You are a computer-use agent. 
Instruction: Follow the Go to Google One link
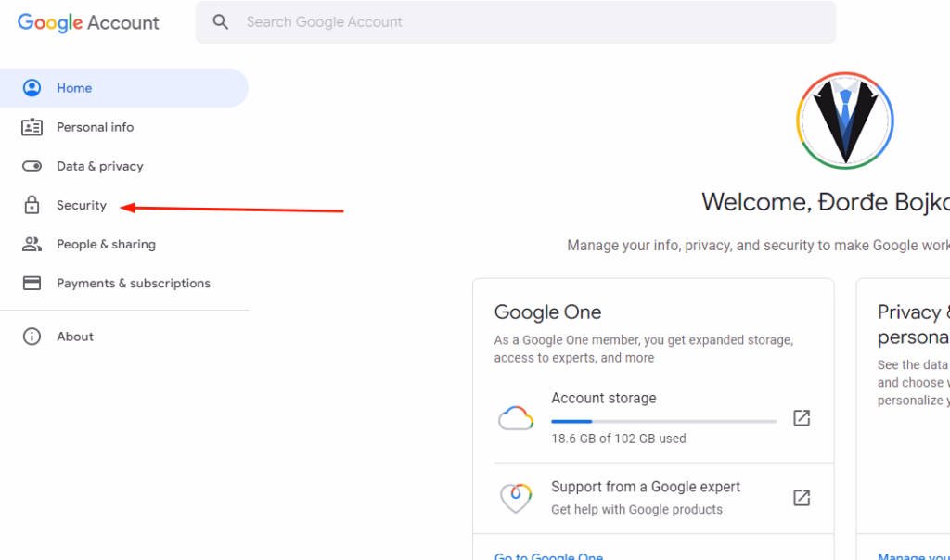(548, 556)
